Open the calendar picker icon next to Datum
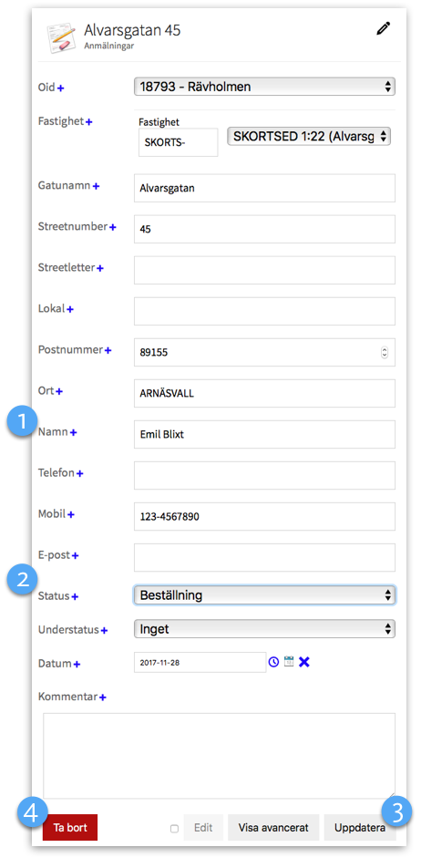Viewport: 421px width, 868px height. pyautogui.click(x=289, y=661)
